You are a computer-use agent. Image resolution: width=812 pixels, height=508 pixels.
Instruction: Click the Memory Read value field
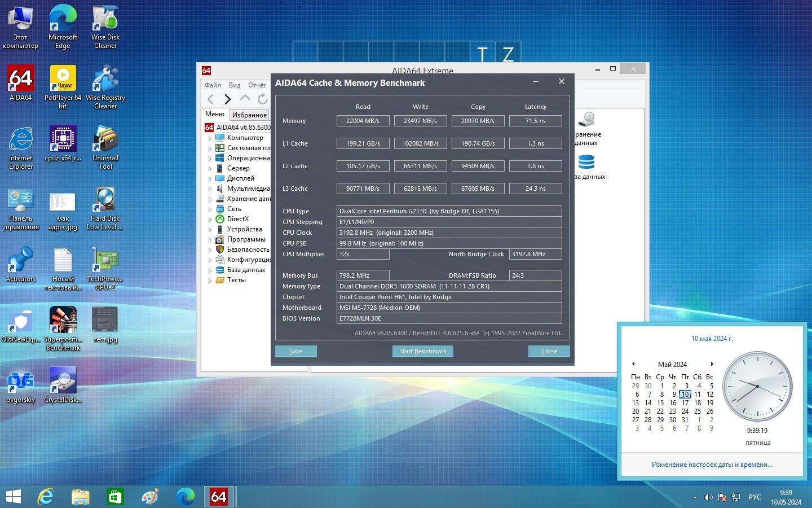pos(363,121)
